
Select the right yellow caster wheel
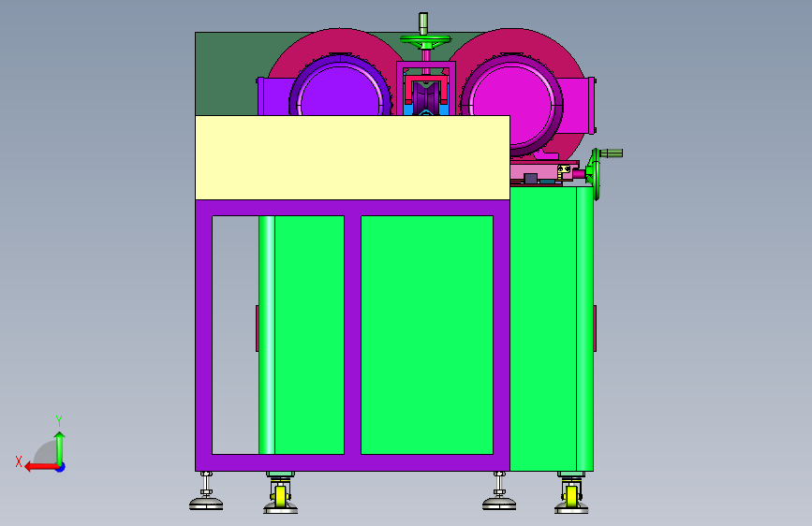(571, 495)
